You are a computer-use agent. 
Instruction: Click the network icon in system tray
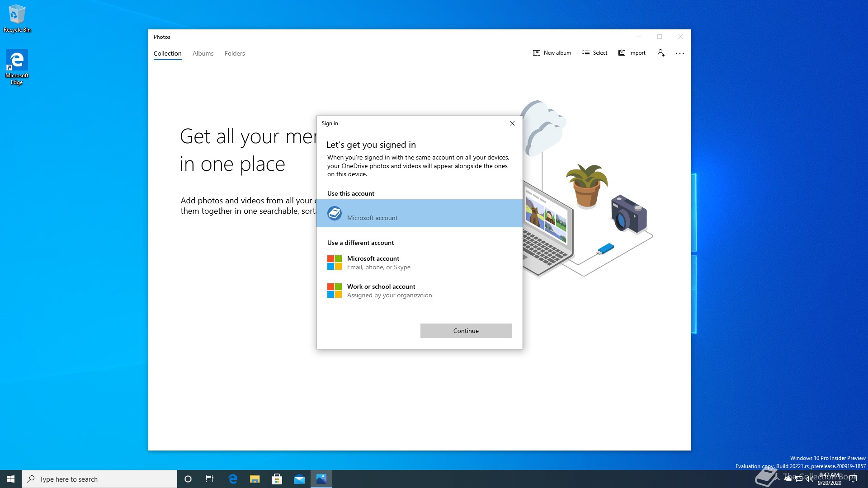pos(799,479)
